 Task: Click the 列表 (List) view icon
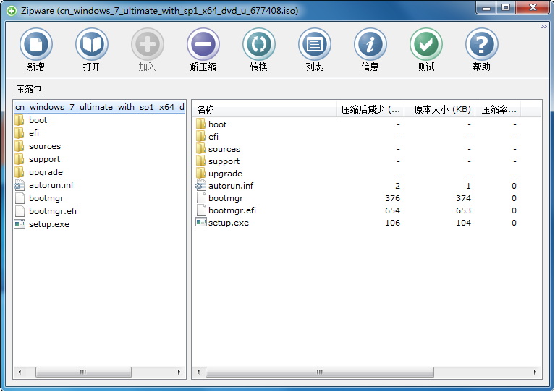pyautogui.click(x=314, y=45)
